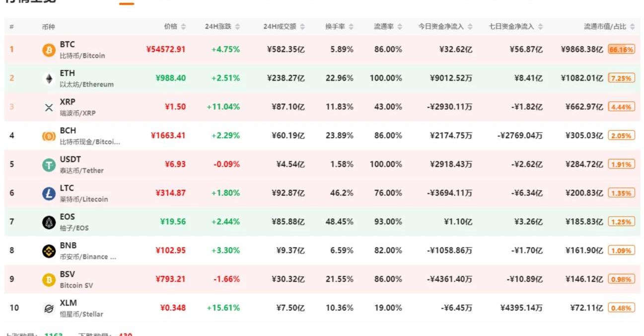
Task: Click the Ethereum ETH coin icon
Action: click(49, 79)
